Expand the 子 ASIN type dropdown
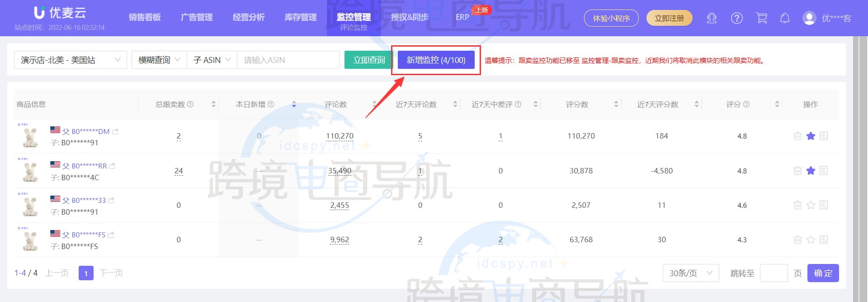Screen dimensions: 868x302 click(212, 60)
